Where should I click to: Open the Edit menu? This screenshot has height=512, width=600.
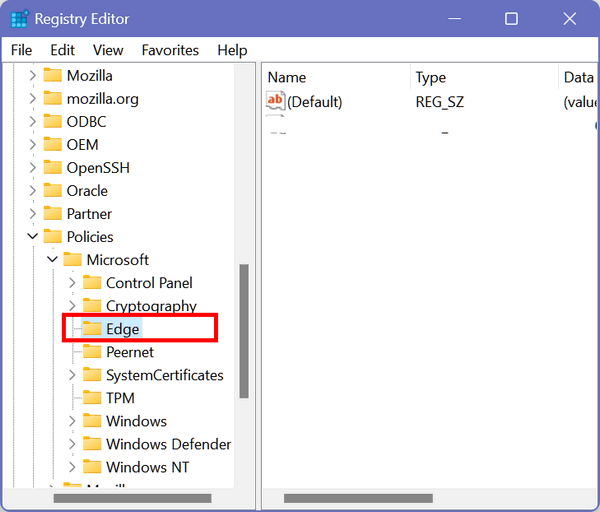(x=62, y=50)
